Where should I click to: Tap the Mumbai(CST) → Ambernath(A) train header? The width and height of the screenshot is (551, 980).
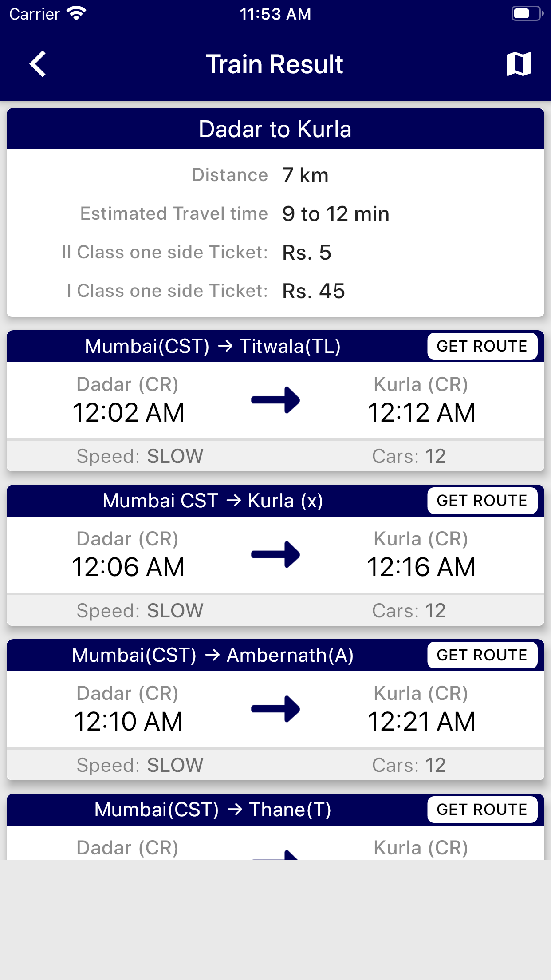coord(213,655)
